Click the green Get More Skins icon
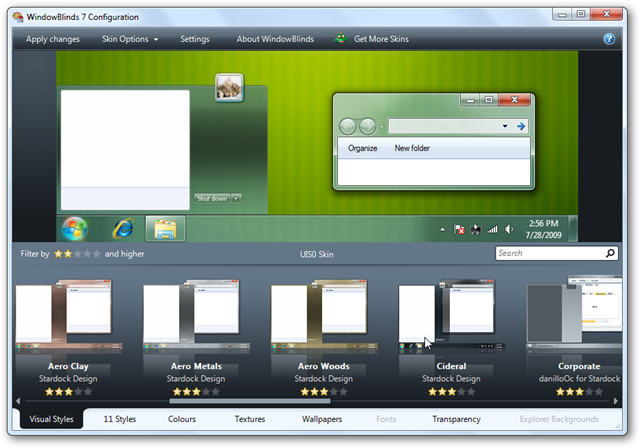Viewport: 640px width, 448px height. (341, 39)
